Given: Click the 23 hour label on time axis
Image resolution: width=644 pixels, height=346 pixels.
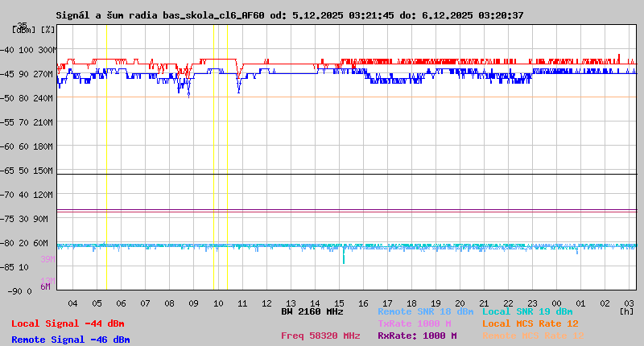Looking at the screenshot, I should click(x=532, y=303).
